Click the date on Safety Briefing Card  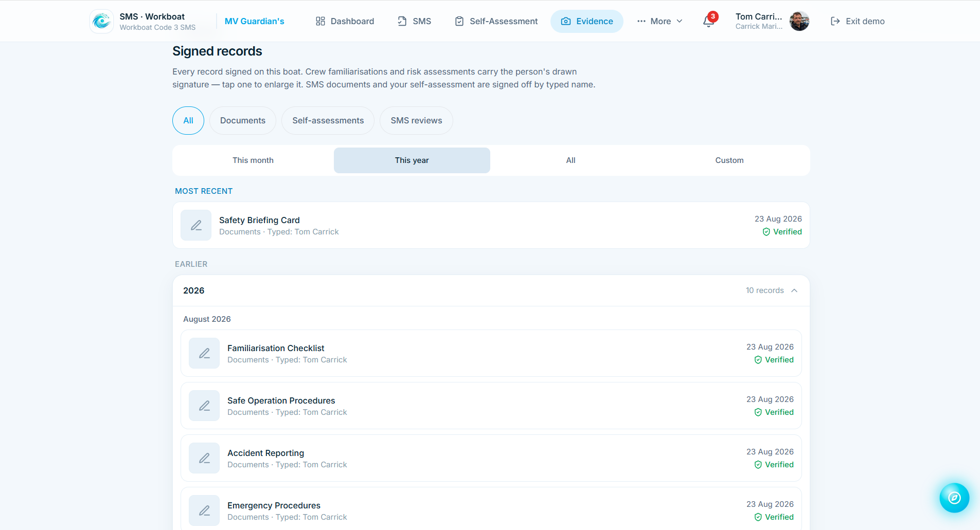[x=778, y=219]
